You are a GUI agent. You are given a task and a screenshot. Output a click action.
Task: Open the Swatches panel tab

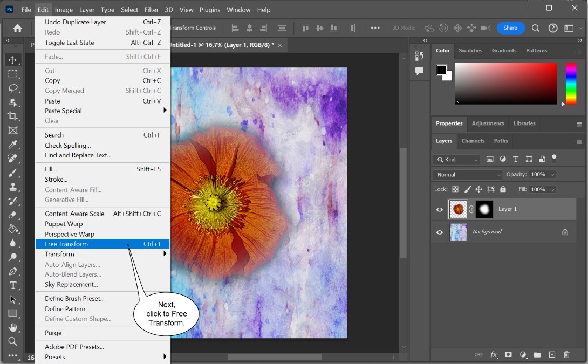point(470,51)
